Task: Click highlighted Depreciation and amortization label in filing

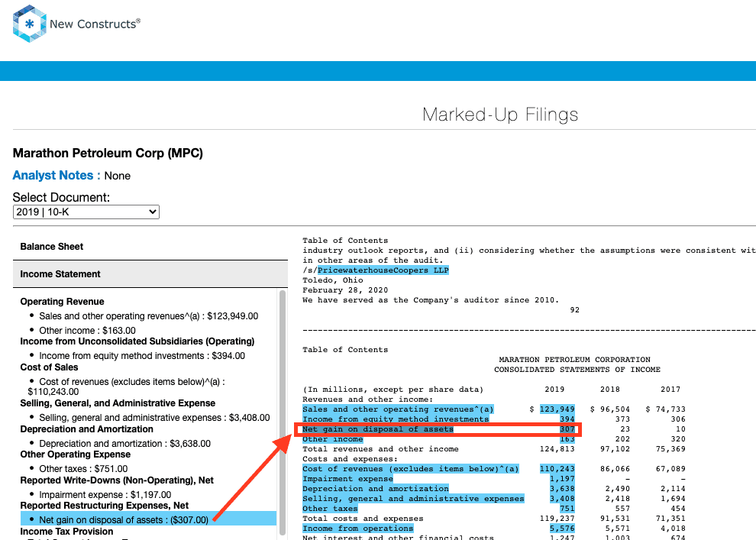Action: [376, 489]
